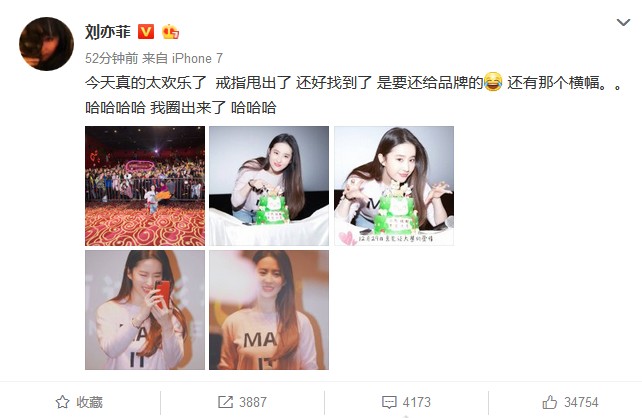
Task: Open the cinema crowd photo thumbnail
Action: (145, 186)
